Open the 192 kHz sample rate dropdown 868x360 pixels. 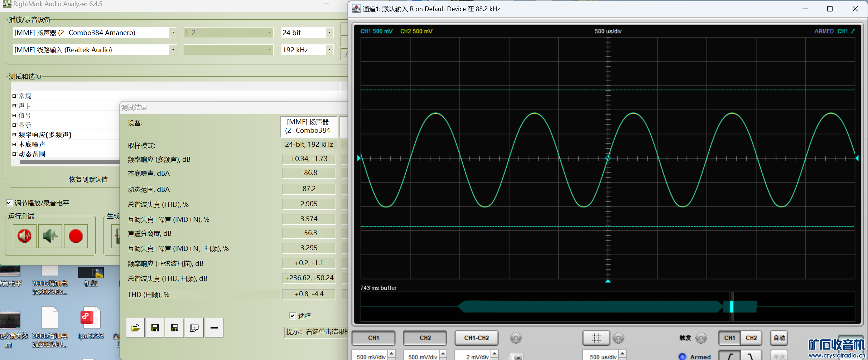click(329, 50)
